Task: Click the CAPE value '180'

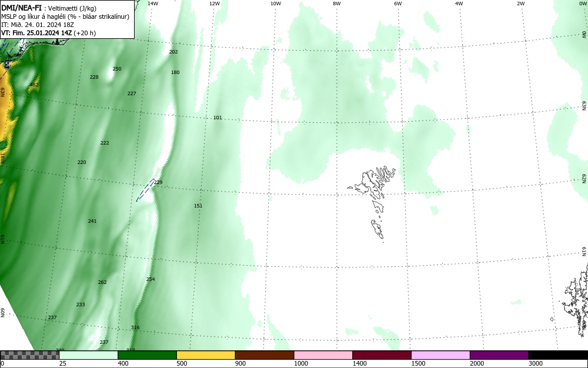Action: coord(175,72)
